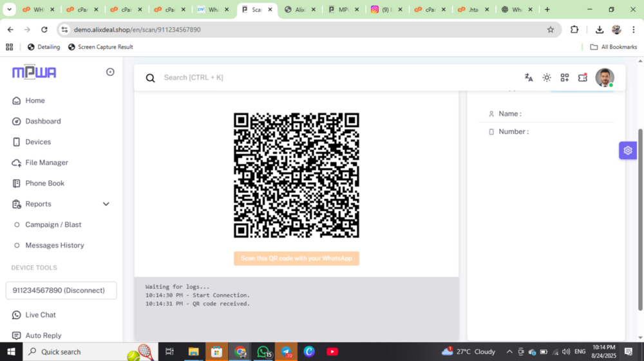Show hidden system tray icons
This screenshot has width=644, height=361.
point(509,351)
